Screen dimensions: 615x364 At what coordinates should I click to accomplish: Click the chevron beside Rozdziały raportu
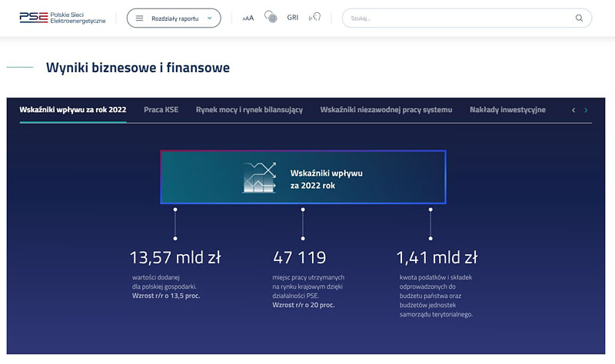click(x=209, y=18)
